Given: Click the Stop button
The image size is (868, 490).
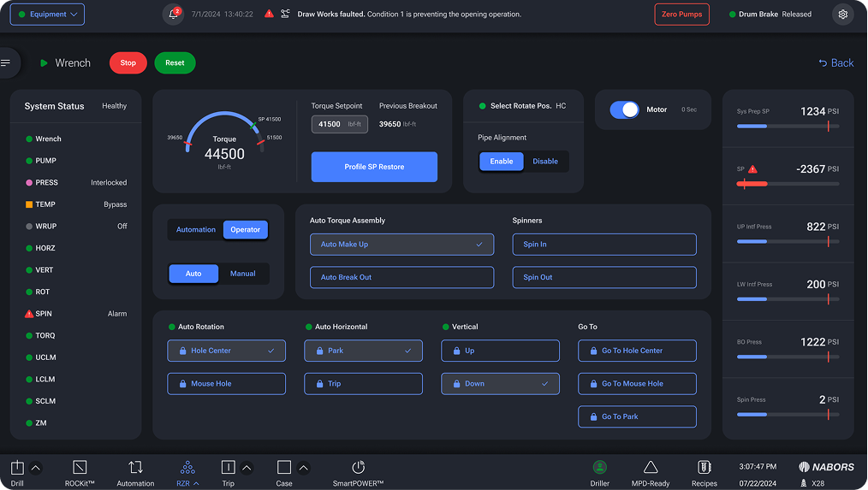Looking at the screenshot, I should (x=128, y=63).
